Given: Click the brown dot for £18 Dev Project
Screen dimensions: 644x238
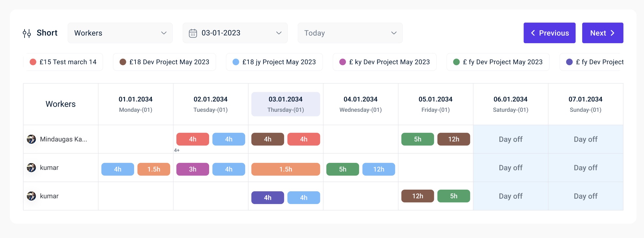Looking at the screenshot, I should pos(123,62).
